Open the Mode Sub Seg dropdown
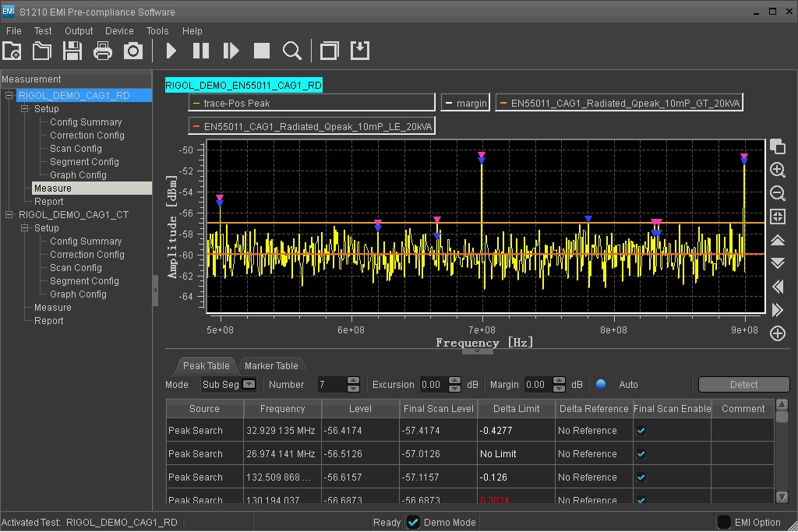798x532 pixels. pyautogui.click(x=249, y=384)
